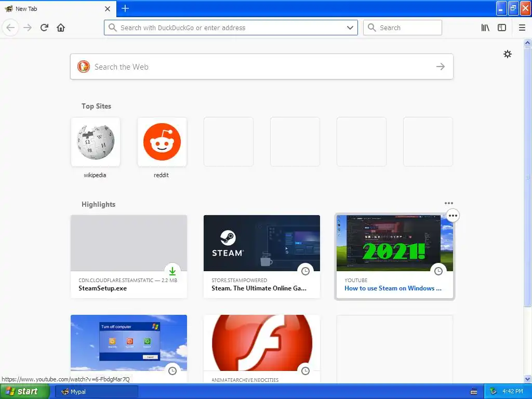Click the ANIMATEARCHIVE.NEOCITIES source label
532x399 pixels.
(x=245, y=380)
